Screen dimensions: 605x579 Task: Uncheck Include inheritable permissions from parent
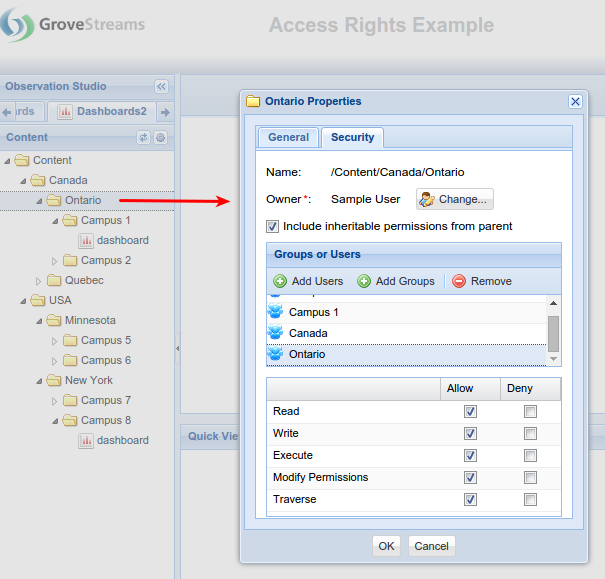(273, 226)
